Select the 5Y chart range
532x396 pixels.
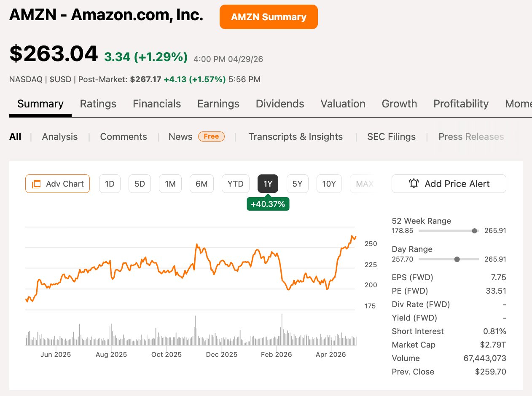tap(298, 184)
